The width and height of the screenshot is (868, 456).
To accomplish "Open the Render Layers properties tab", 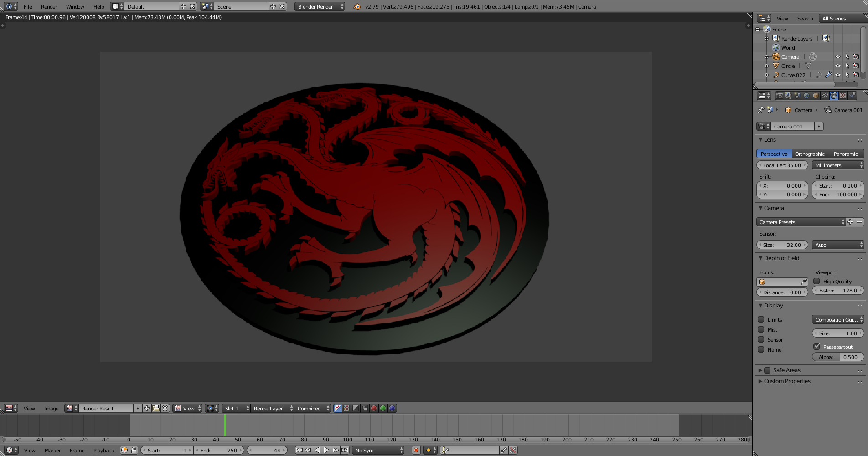I will [x=788, y=96].
